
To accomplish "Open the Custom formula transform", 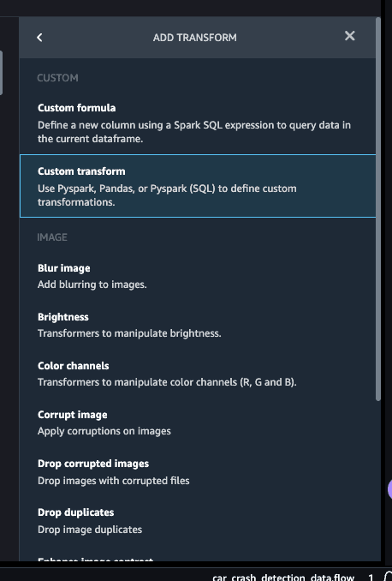I will click(x=198, y=123).
